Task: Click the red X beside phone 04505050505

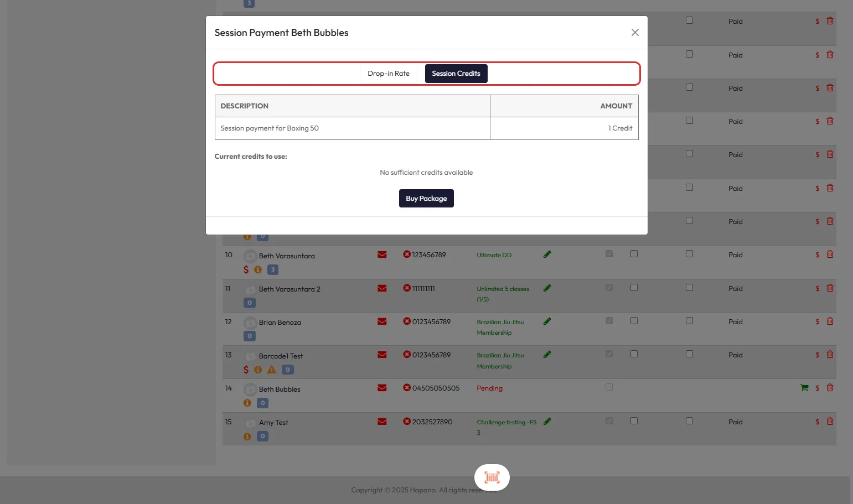Action: coord(407,388)
